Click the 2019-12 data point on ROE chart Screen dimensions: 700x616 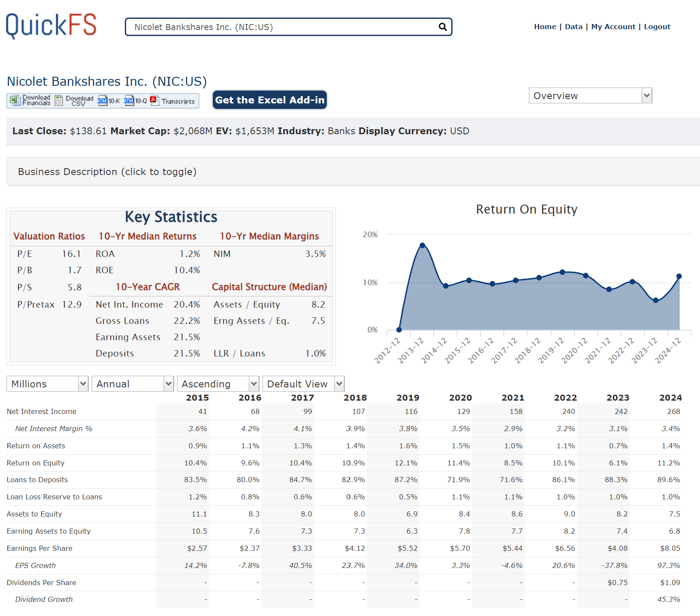562,272
